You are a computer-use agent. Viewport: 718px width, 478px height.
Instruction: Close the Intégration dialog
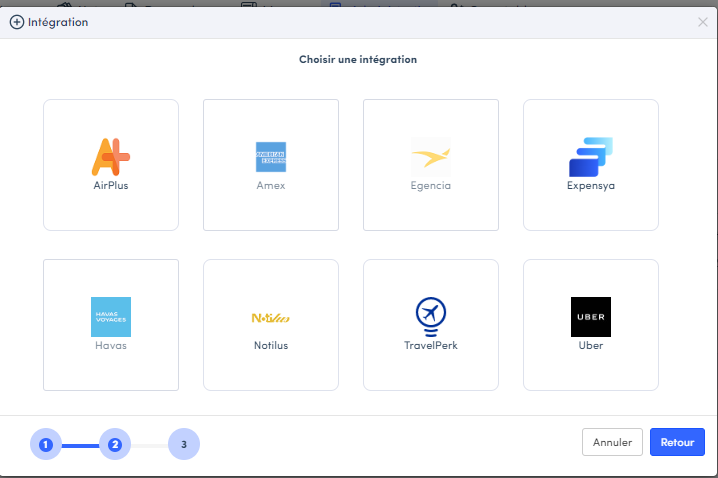pyautogui.click(x=702, y=22)
